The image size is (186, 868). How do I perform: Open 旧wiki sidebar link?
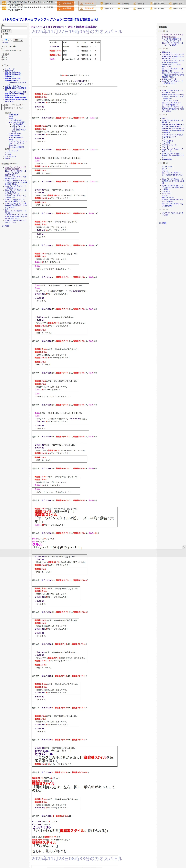pyautogui.click(x=7, y=158)
